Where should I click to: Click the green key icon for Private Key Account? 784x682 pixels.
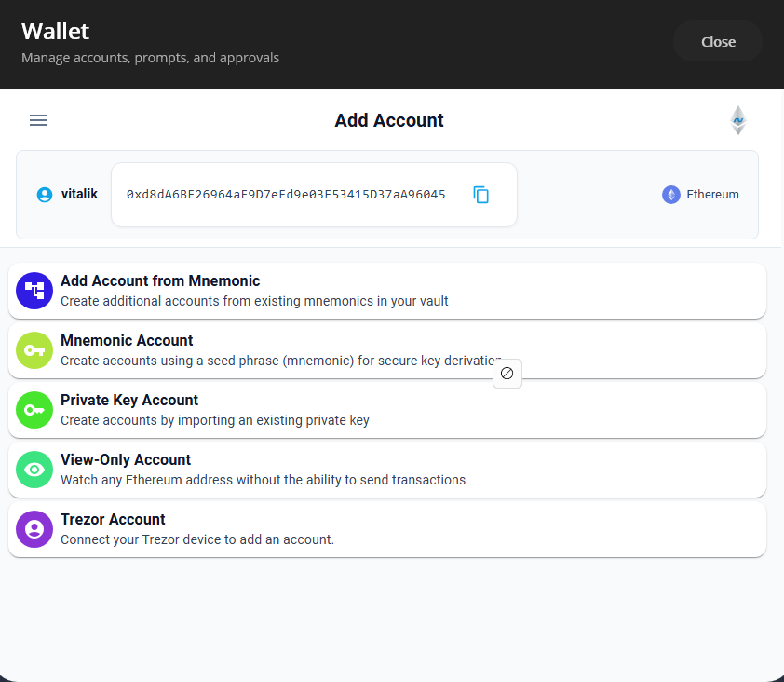pos(34,410)
